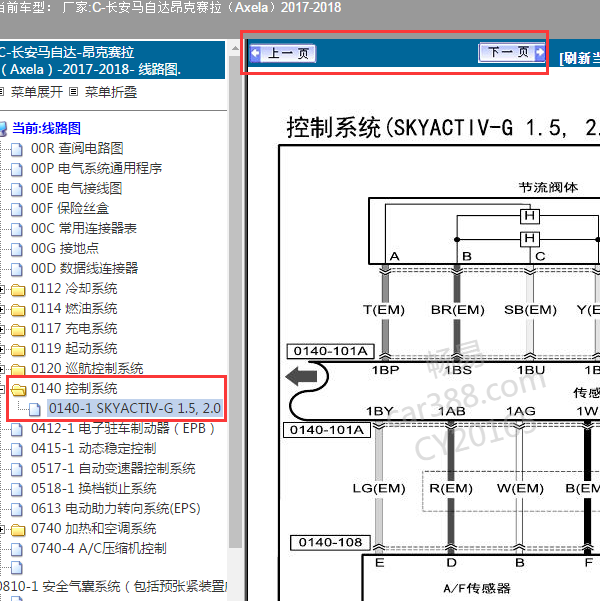Image resolution: width=600 pixels, height=601 pixels.
Task: Open 0517-1 自动变速器控制系统 diagram
Action: [113, 468]
